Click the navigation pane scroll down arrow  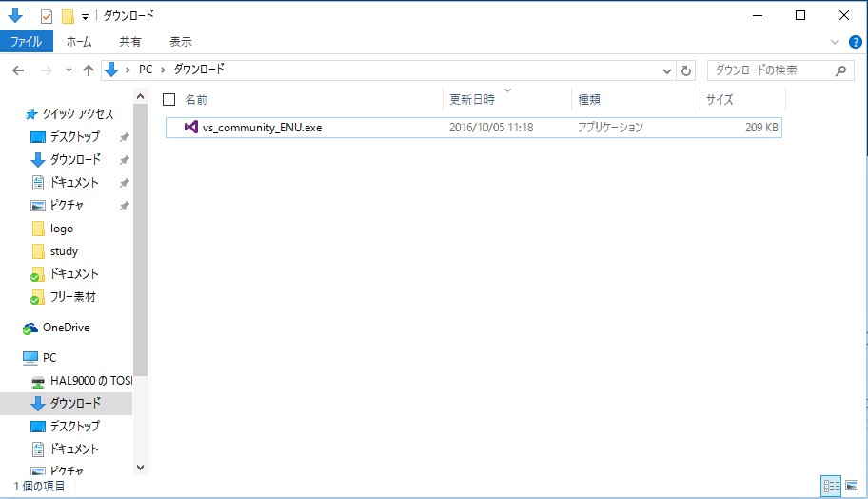(141, 468)
